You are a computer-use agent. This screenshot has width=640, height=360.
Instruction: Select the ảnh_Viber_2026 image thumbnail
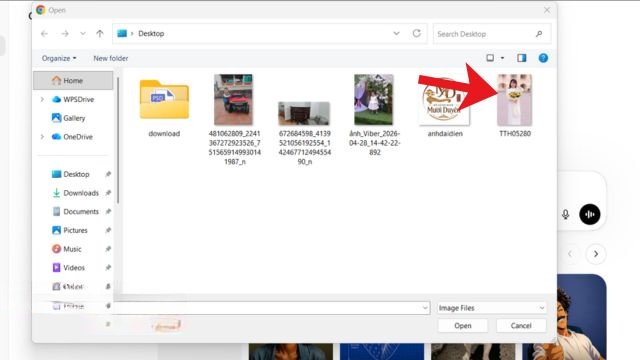374,100
